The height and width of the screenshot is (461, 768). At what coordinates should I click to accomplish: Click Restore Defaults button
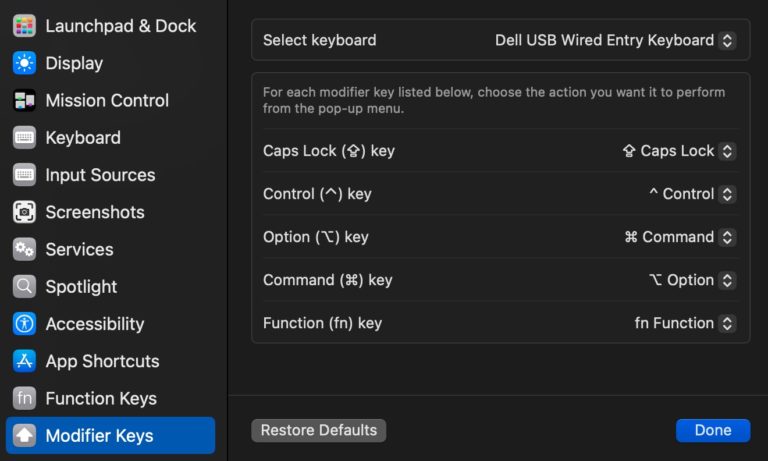(319, 430)
